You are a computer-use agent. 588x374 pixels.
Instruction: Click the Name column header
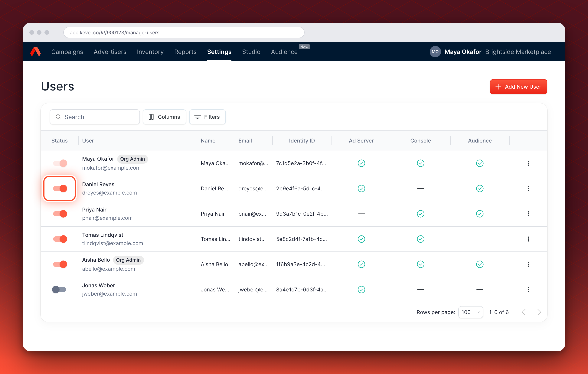point(208,140)
